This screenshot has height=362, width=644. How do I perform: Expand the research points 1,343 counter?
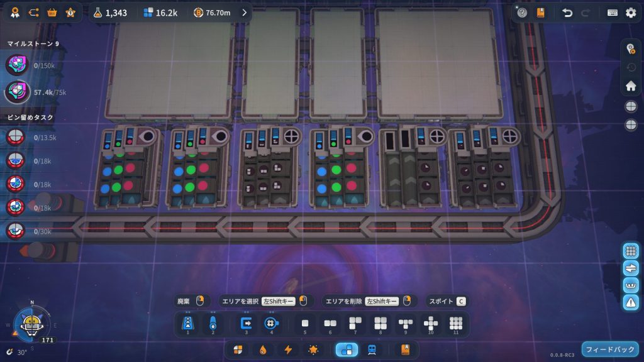pos(110,13)
